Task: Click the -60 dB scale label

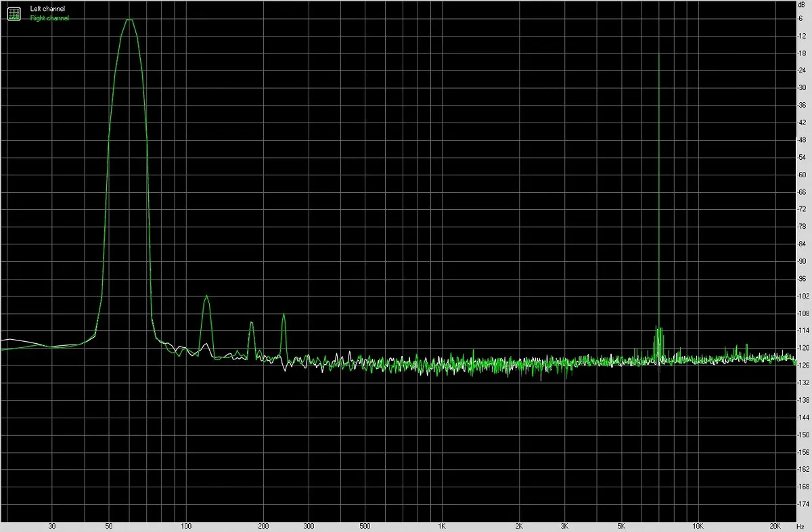Action: pos(803,175)
